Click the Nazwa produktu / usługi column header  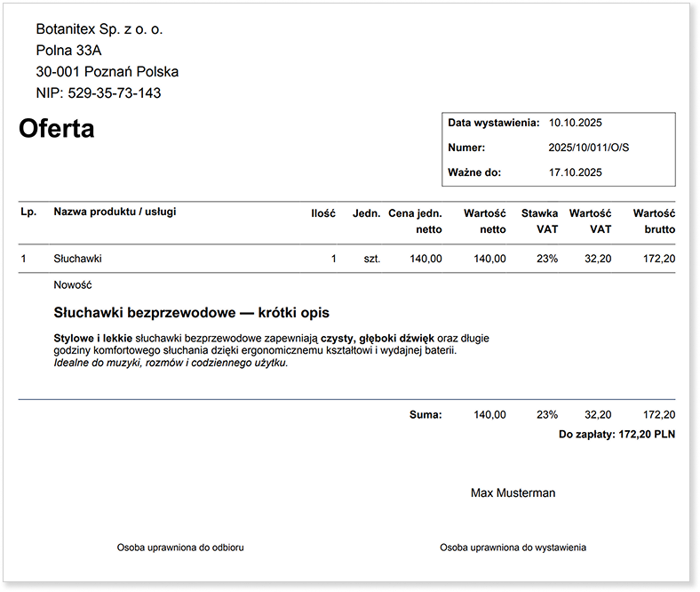[x=115, y=212]
